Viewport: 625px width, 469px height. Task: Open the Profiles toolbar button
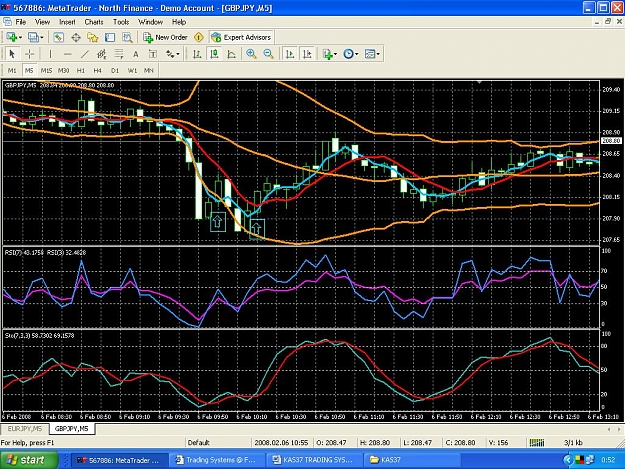click(x=33, y=37)
